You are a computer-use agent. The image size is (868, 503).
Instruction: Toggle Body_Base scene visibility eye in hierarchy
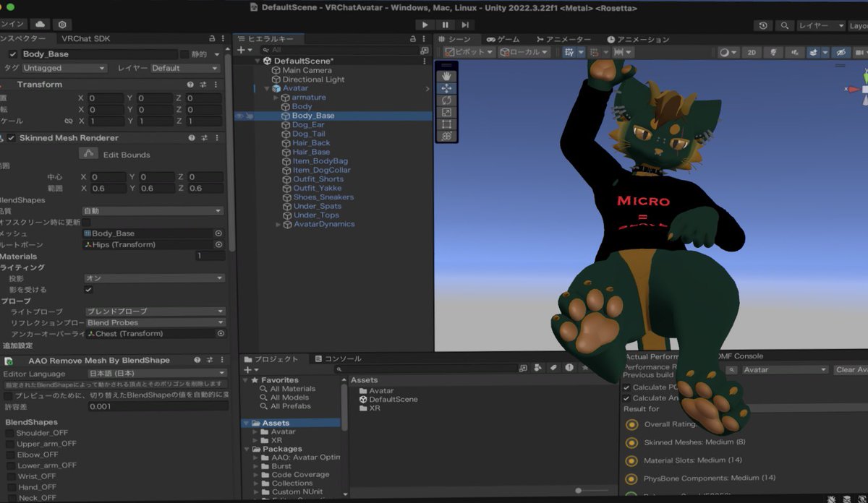pyautogui.click(x=239, y=116)
